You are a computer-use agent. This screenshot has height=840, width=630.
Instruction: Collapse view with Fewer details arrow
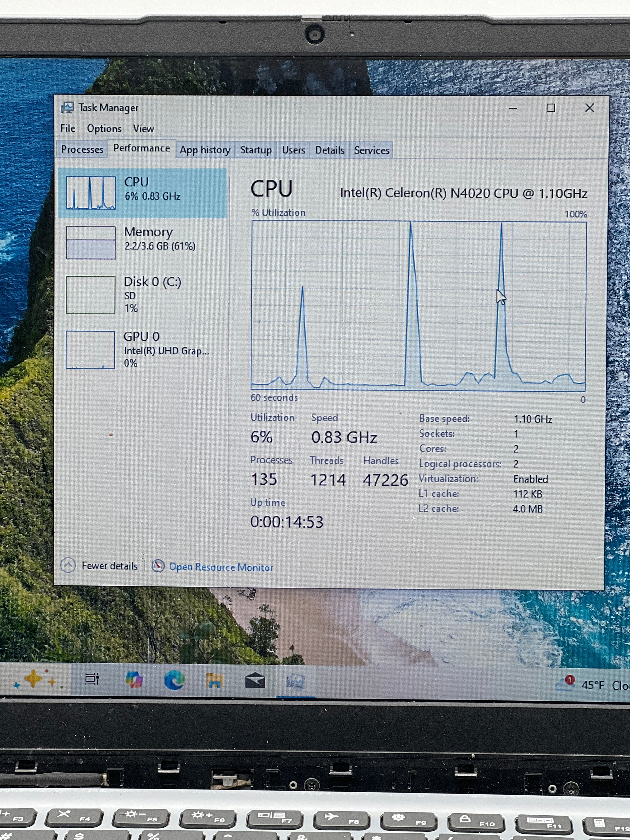(68, 565)
